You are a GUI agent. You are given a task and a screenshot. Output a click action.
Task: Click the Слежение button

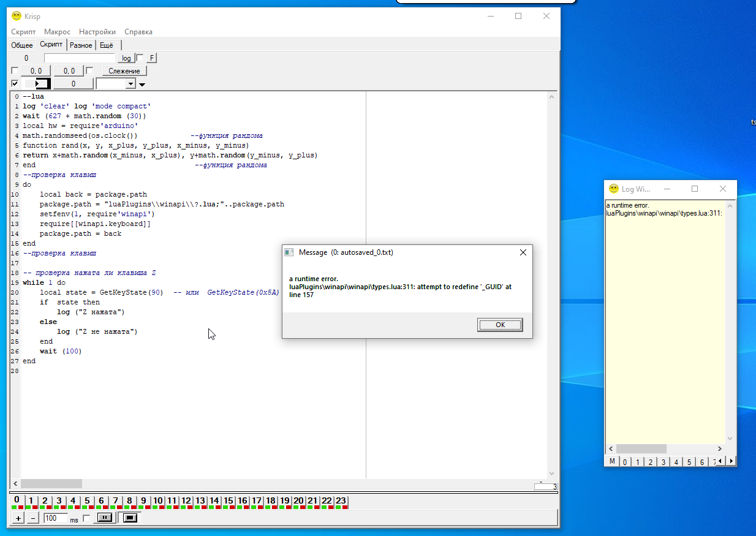(124, 71)
